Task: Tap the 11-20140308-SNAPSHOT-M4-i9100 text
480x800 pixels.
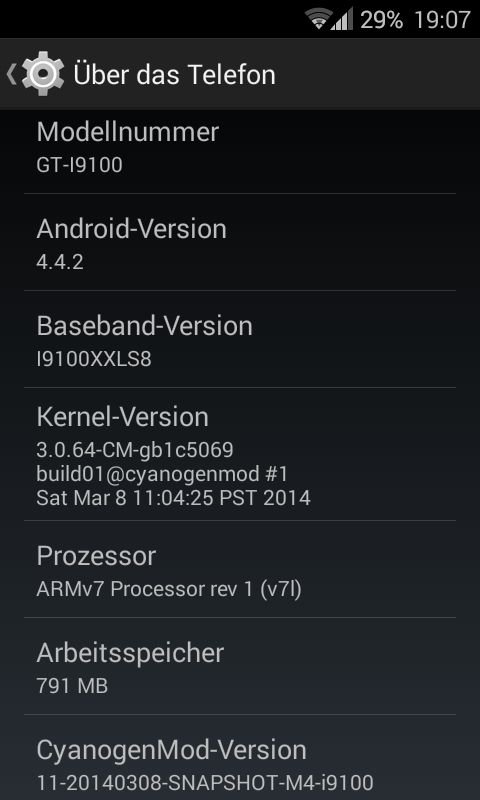Action: coord(205,783)
